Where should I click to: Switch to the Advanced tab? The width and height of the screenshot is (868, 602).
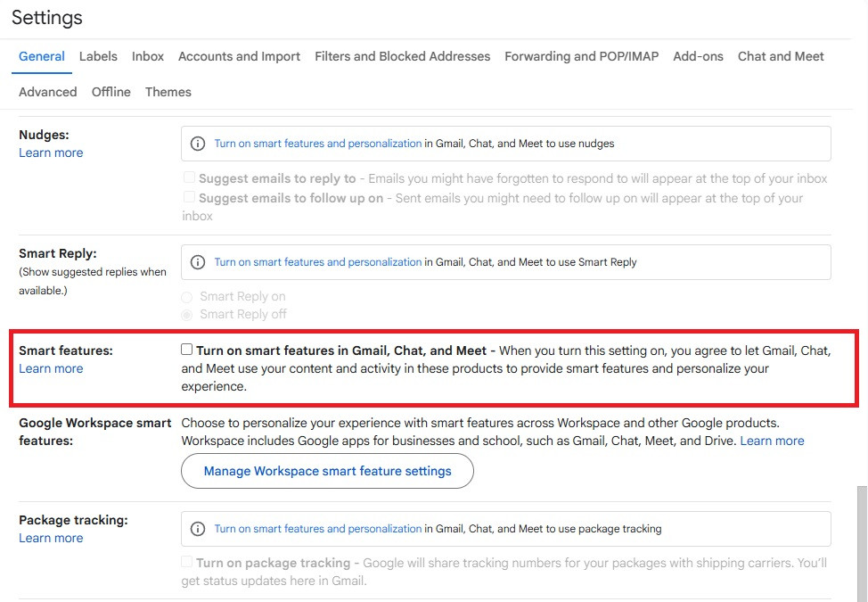47,92
